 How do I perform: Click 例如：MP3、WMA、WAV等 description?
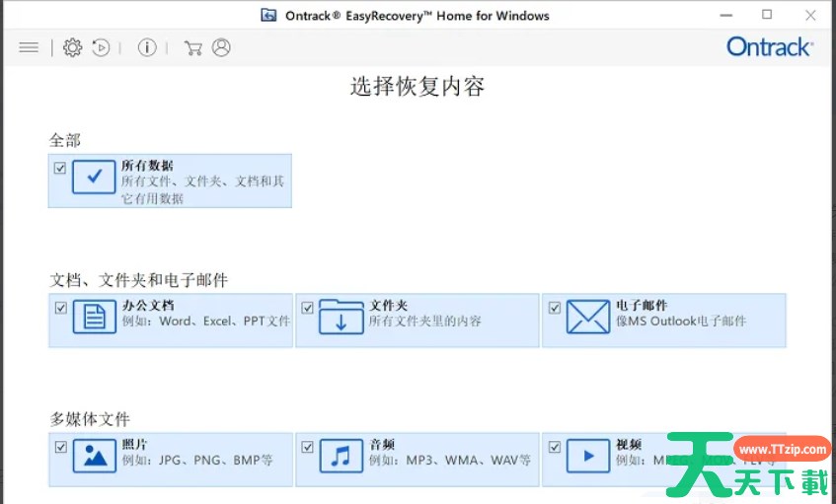coord(450,461)
